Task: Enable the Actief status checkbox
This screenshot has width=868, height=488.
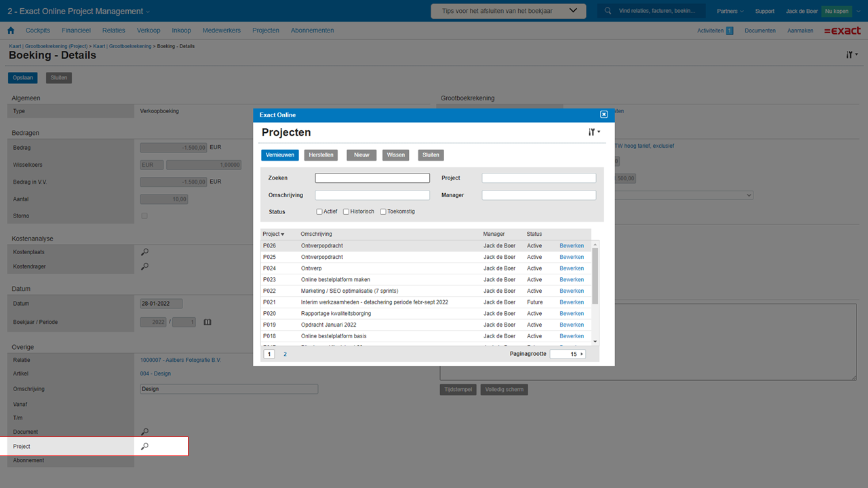Action: 319,211
